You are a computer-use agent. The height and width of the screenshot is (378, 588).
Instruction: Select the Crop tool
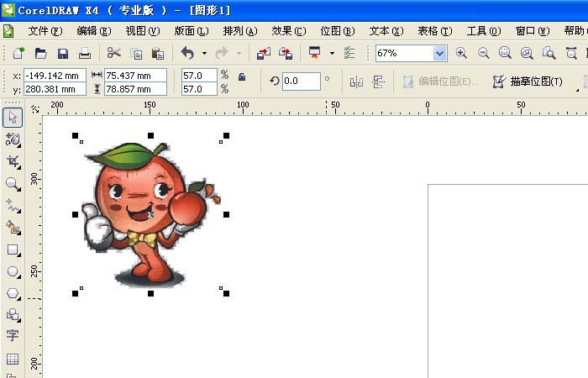coord(13,161)
